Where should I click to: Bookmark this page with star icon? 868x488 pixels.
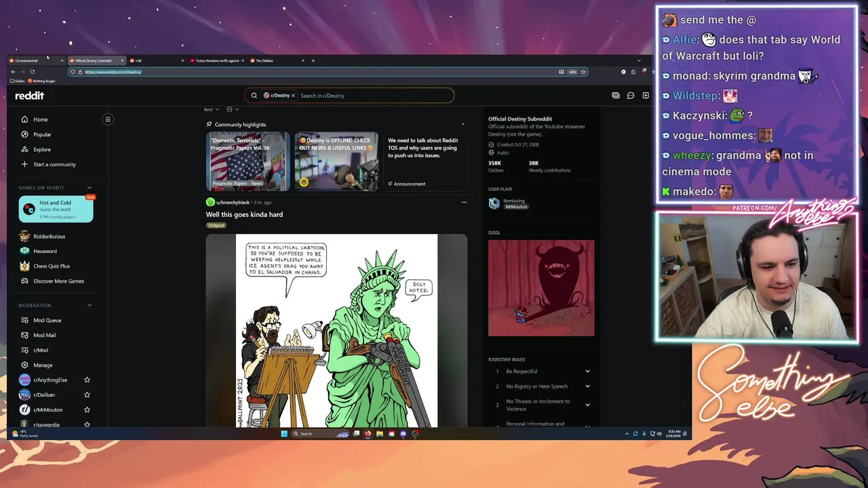coord(583,72)
